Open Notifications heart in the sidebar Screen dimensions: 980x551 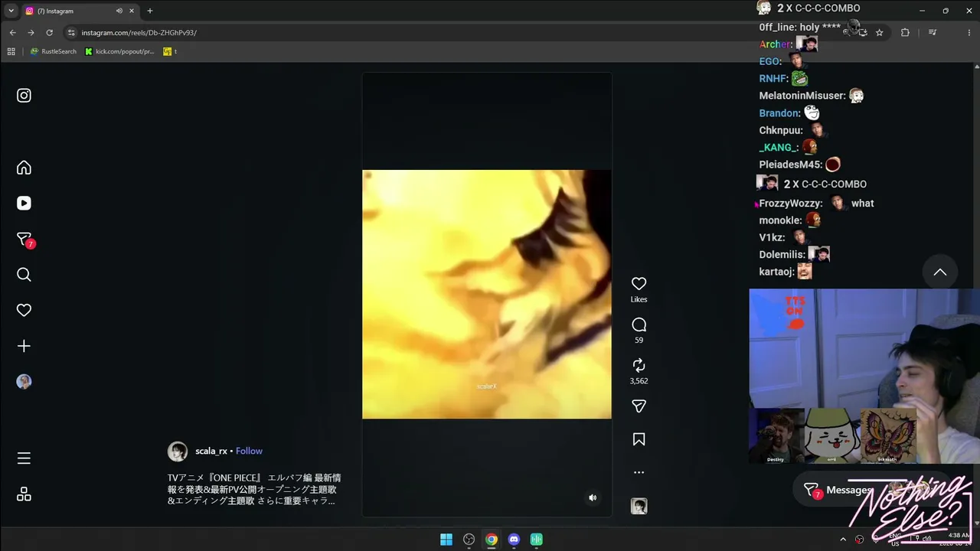tap(24, 310)
